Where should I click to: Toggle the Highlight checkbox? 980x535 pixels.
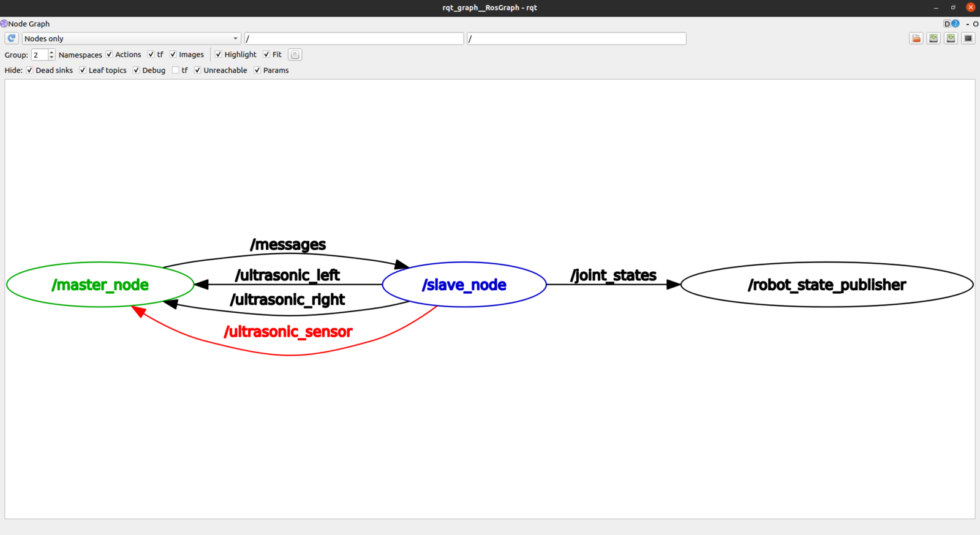pyautogui.click(x=219, y=54)
